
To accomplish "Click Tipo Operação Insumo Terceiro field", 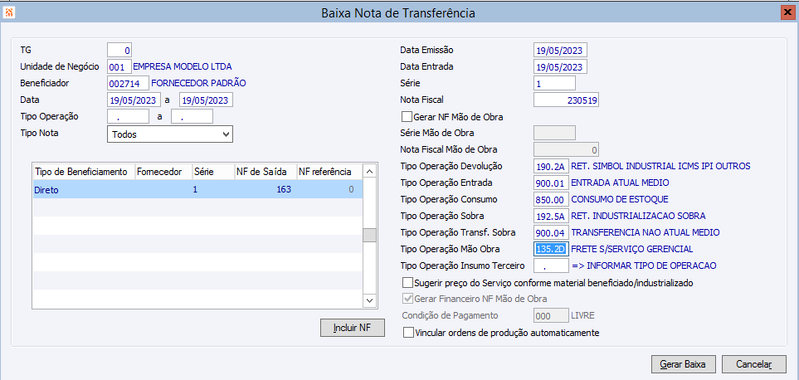I will (550, 265).
